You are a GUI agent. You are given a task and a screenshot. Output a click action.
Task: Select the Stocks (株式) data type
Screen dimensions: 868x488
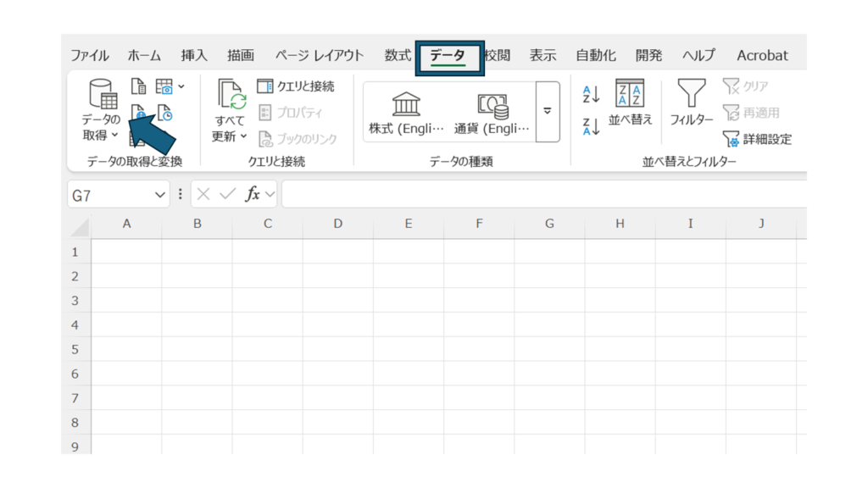pos(406,113)
